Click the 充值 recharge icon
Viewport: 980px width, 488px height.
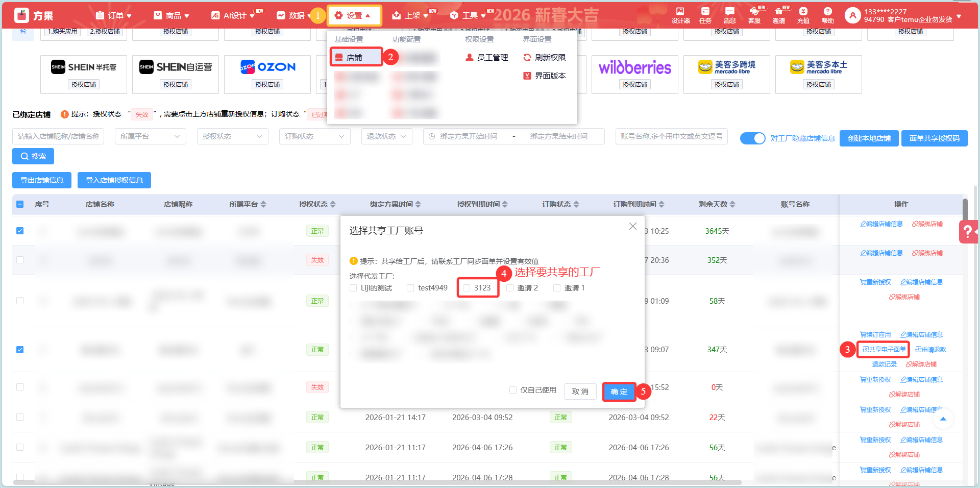[x=803, y=15]
